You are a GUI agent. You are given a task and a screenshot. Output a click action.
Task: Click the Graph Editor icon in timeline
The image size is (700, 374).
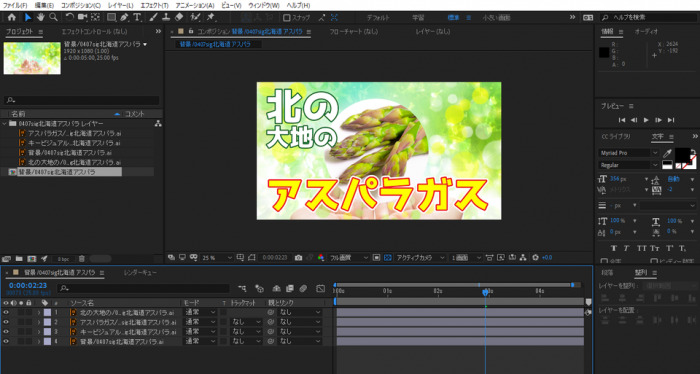[x=321, y=289]
